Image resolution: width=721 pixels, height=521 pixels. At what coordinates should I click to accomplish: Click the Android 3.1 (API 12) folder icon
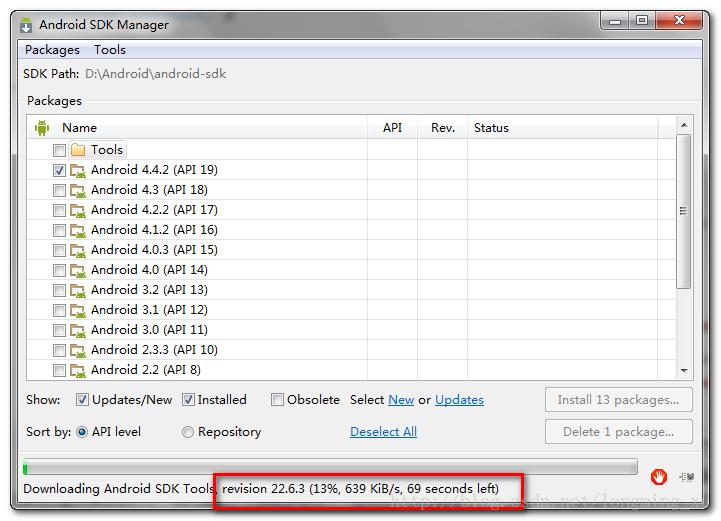[78, 310]
